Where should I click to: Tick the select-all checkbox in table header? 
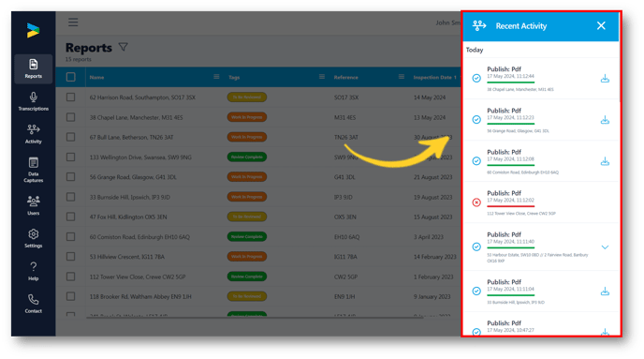(x=70, y=77)
